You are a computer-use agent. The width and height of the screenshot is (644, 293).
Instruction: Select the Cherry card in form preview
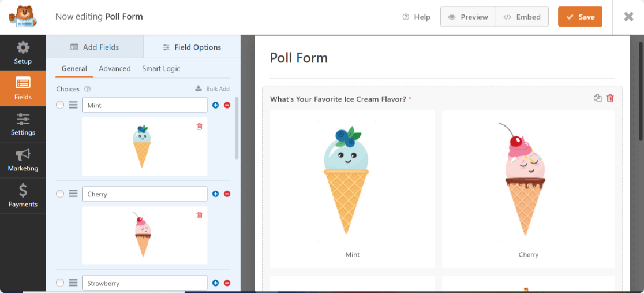[x=528, y=189]
